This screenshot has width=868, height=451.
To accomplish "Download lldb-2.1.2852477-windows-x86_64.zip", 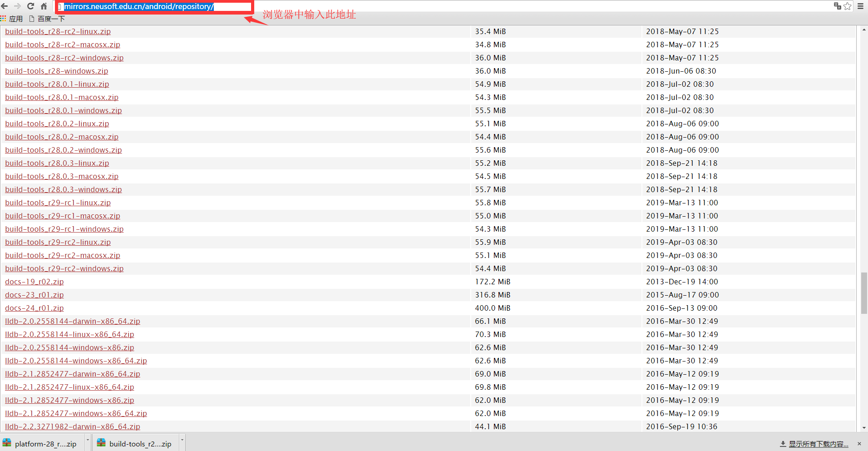I will [x=76, y=413].
